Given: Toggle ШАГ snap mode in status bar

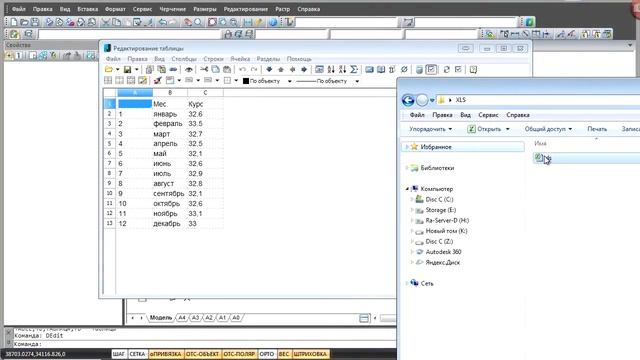Looking at the screenshot, I should tap(119, 354).
